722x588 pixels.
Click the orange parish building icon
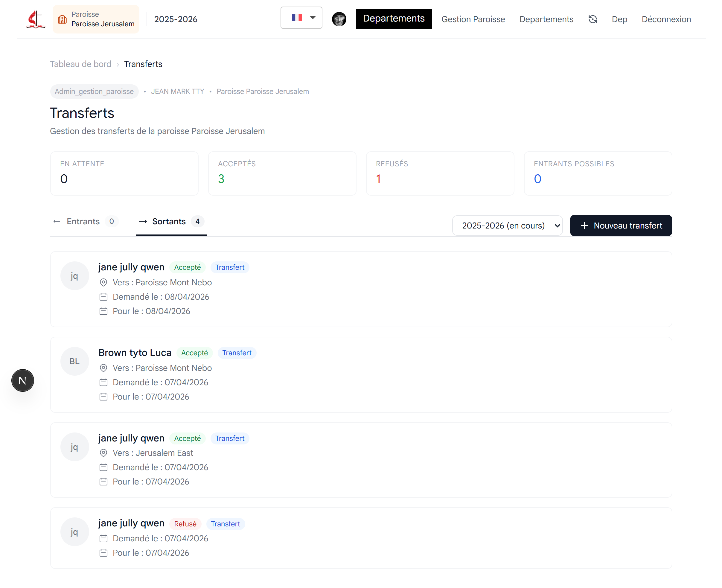coord(62,19)
